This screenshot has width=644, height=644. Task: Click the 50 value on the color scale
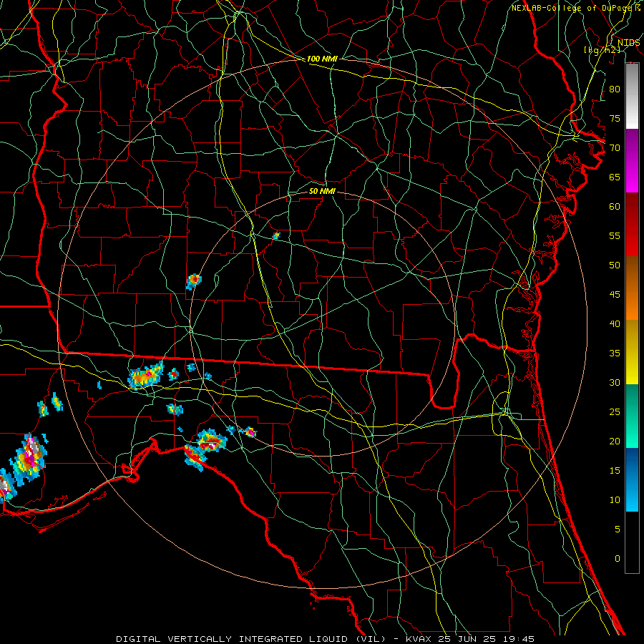tap(615, 265)
